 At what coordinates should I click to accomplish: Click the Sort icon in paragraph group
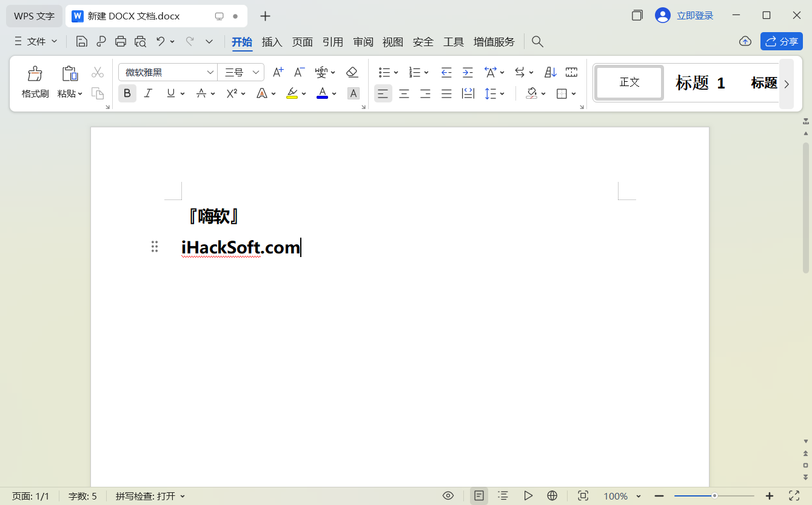tap(551, 72)
